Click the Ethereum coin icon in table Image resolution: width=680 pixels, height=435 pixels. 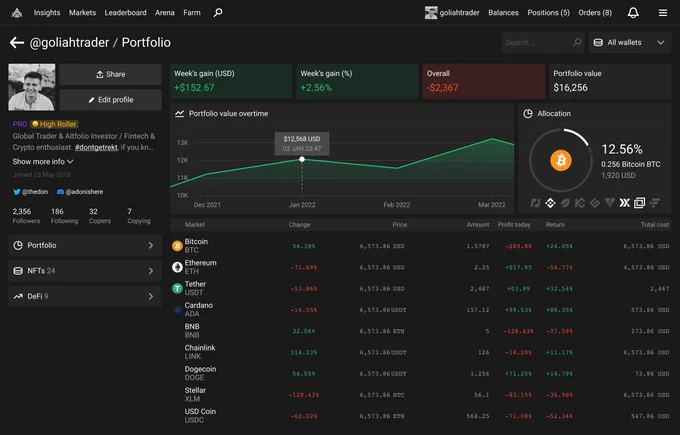click(177, 267)
